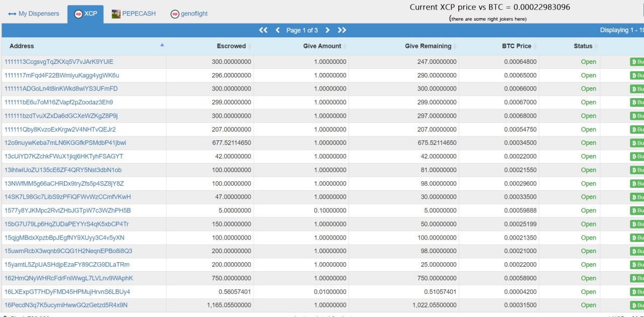Image resolution: width=644 pixels, height=317 pixels.
Task: Open address 15bG7U79Lp6HqZUDaPEYYrS4qK5xbCP4Tr
Action: point(66,224)
